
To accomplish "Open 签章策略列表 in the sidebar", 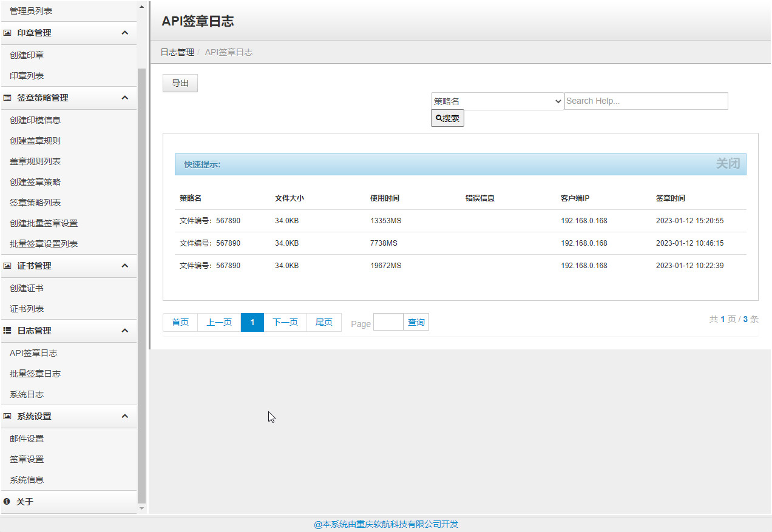I will [x=35, y=203].
